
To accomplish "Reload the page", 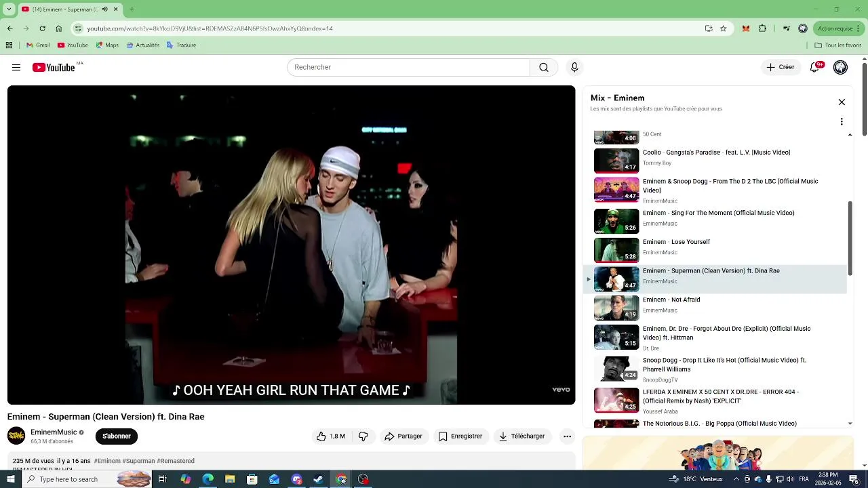I will 42,28.
